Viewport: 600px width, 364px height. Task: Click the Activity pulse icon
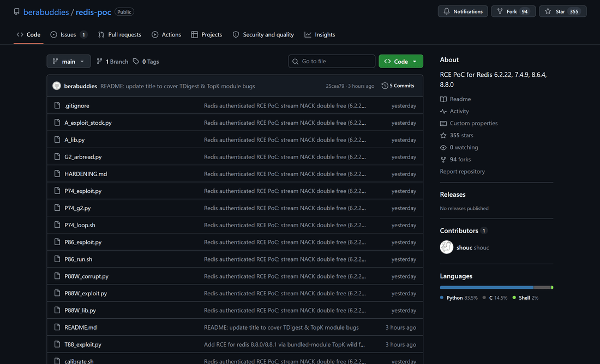(443, 111)
